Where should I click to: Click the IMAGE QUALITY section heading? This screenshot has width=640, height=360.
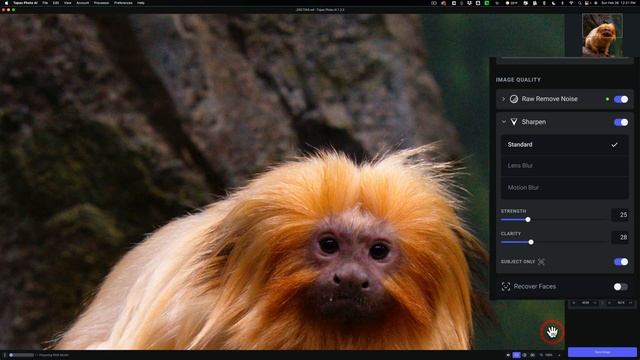518,80
